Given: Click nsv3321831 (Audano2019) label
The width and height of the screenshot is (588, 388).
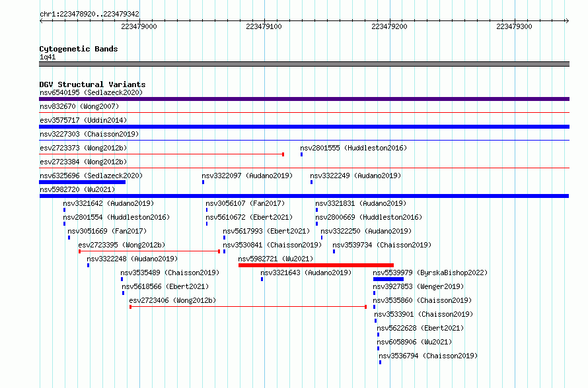Looking at the screenshot, I should click(x=361, y=203).
